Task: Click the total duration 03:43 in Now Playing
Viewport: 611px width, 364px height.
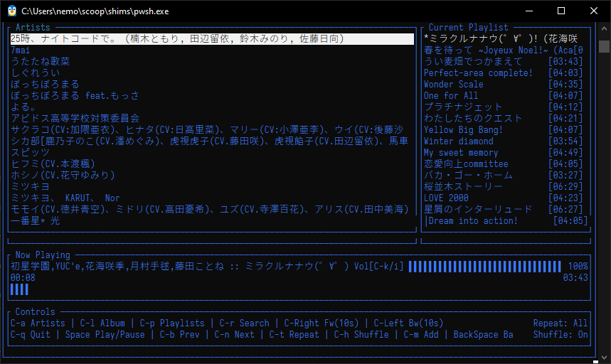Action: (x=575, y=278)
